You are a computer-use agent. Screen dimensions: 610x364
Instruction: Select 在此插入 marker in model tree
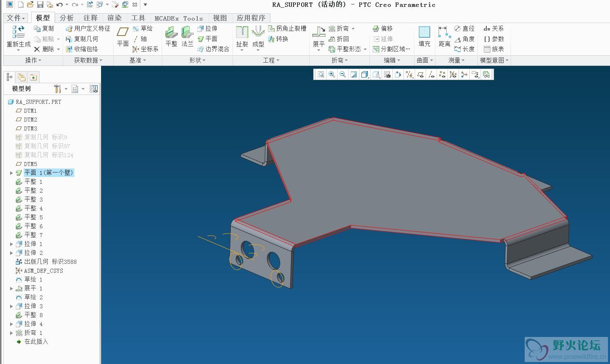coord(32,342)
